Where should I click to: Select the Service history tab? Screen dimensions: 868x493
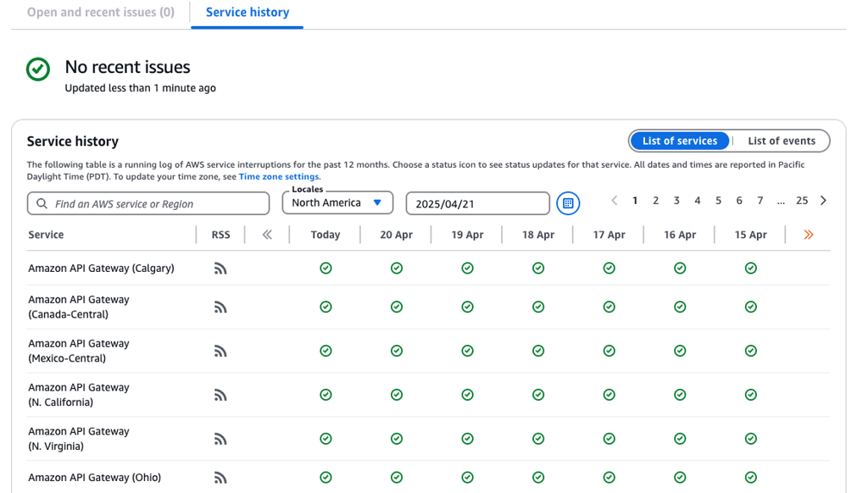point(248,12)
